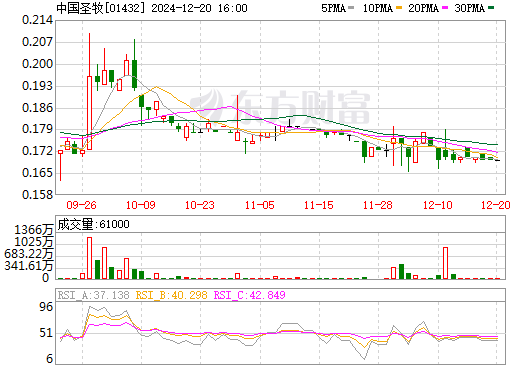Click the 10PMA orange legend swatch

[399, 8]
